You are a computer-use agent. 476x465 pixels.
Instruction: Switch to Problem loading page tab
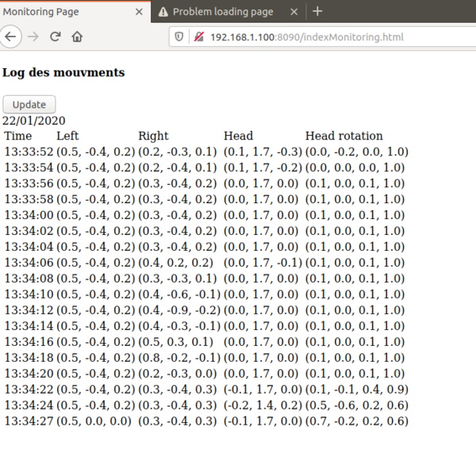click(222, 12)
